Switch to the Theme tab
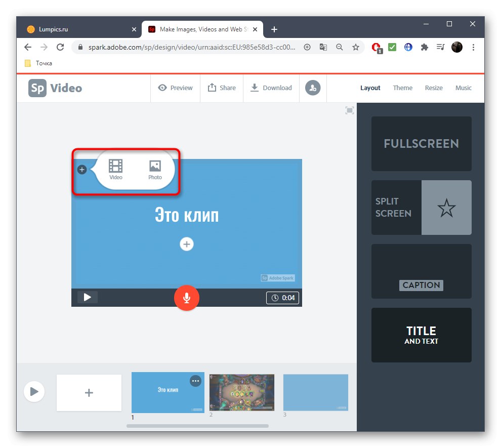This screenshot has width=501, height=448. 402,88
